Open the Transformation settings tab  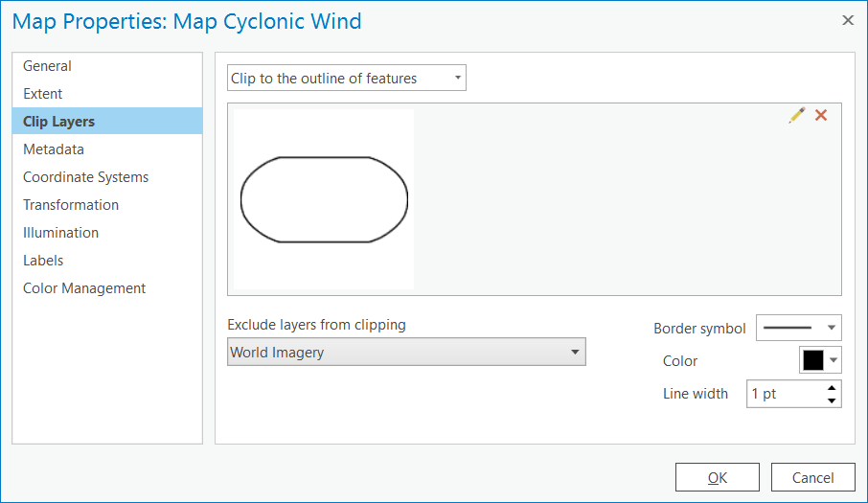71,205
